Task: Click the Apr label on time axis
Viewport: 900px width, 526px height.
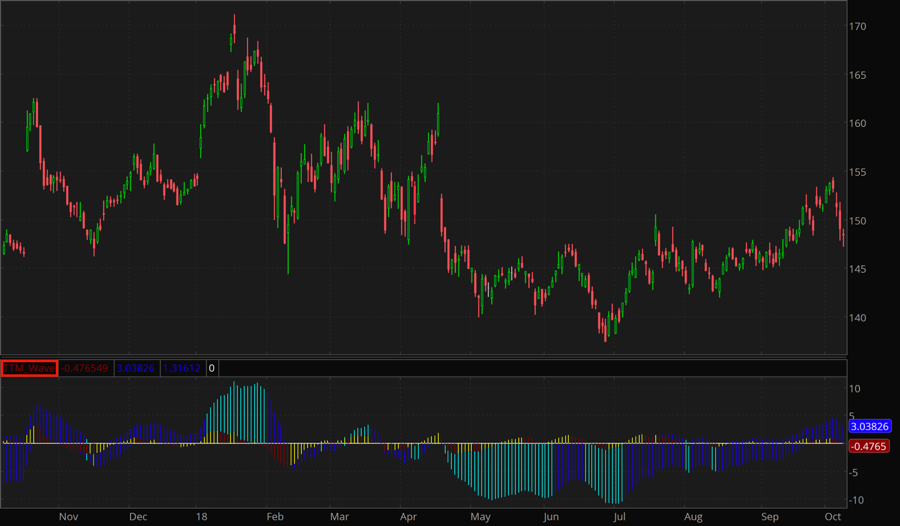Action: click(x=408, y=517)
